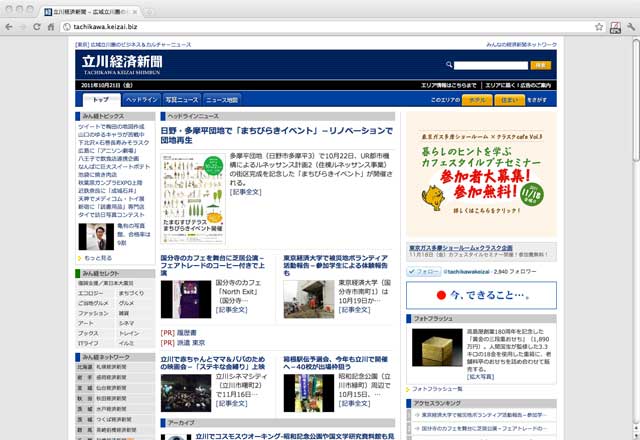Image resolution: width=640 pixels, height=440 pixels.
Task: Select the エコロジー category
Action: tap(91, 293)
